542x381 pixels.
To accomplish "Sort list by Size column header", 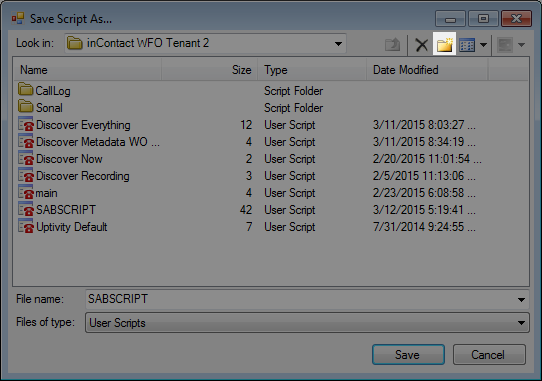I will tap(209, 70).
